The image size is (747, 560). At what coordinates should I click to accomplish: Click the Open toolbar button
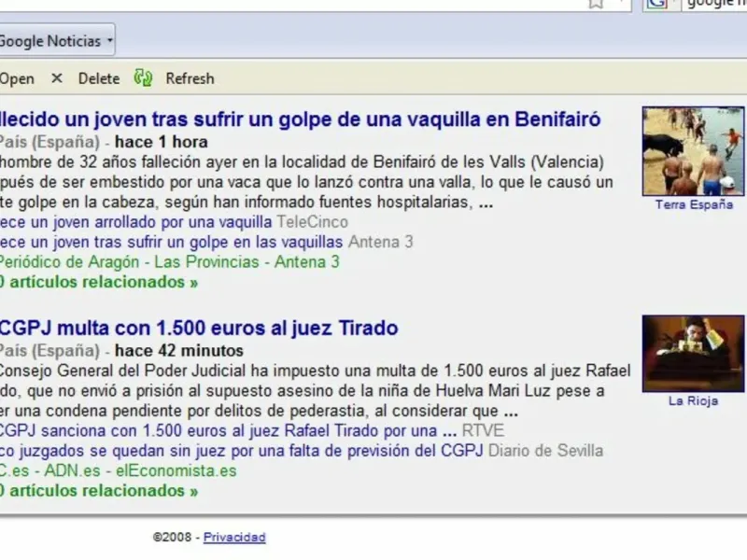[x=17, y=78]
